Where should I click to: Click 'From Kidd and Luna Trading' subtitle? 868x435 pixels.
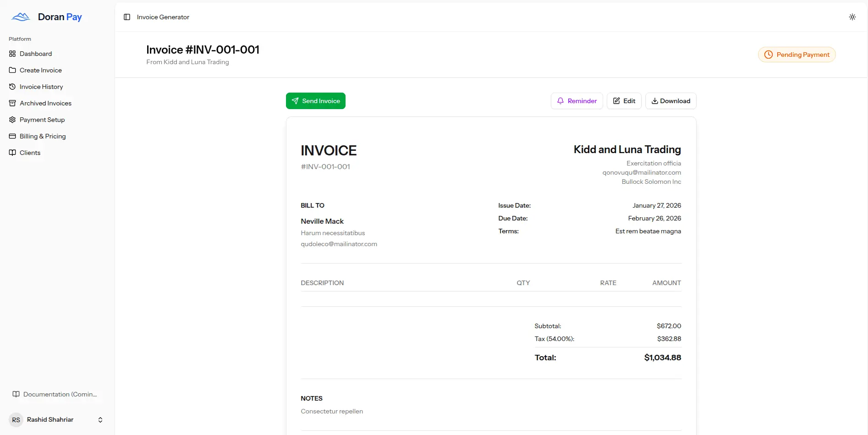[x=188, y=62]
